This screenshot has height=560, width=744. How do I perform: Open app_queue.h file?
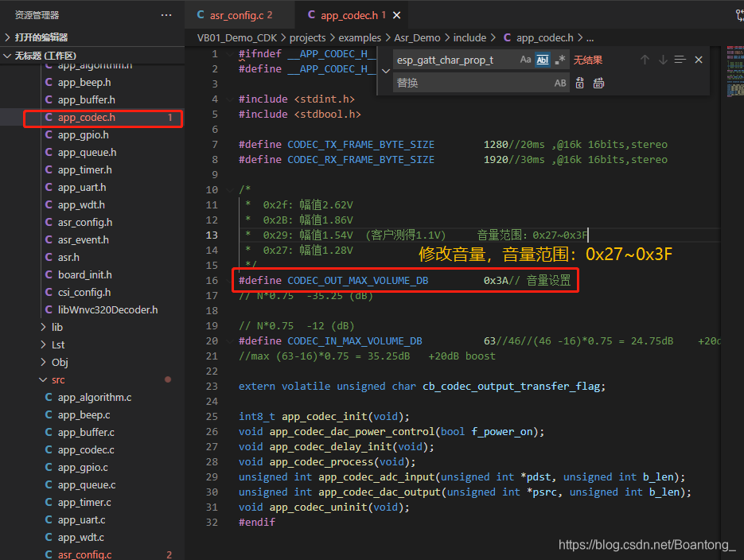point(87,153)
